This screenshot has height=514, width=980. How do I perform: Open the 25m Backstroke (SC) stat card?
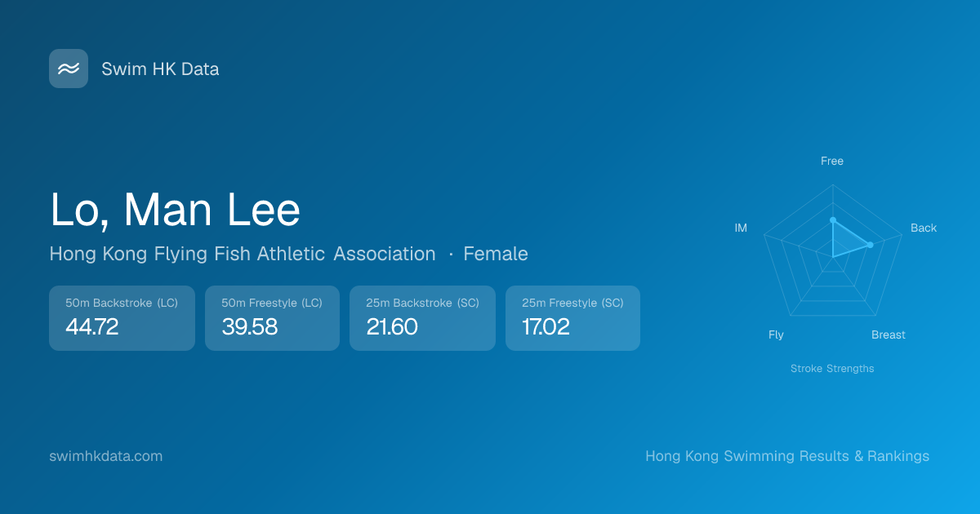coord(422,317)
